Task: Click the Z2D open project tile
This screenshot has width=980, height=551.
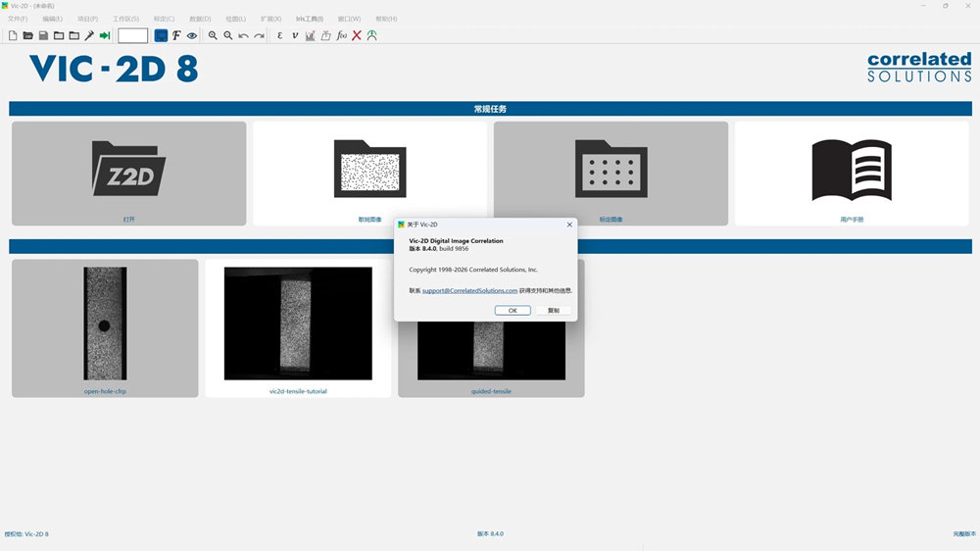Action: tap(128, 174)
